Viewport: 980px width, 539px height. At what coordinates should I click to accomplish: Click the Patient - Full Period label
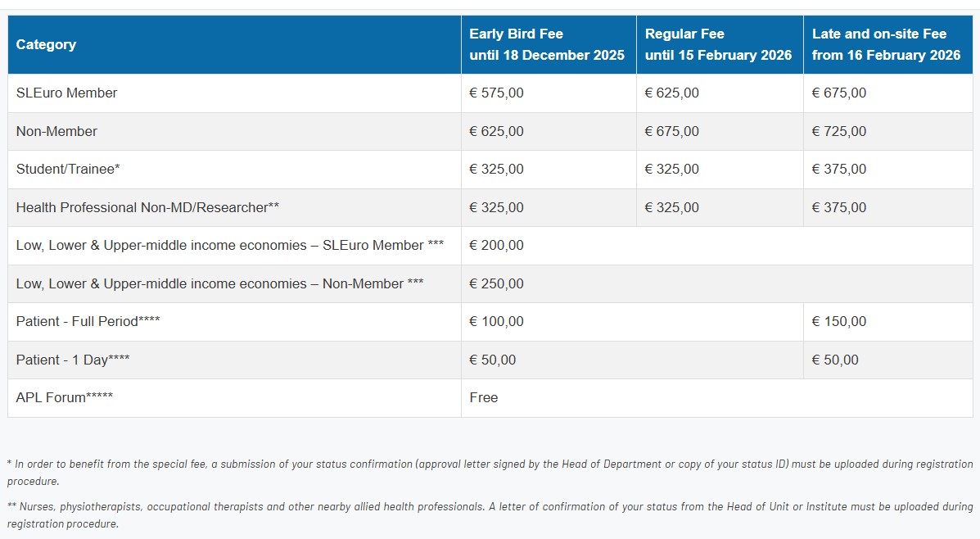tap(88, 322)
